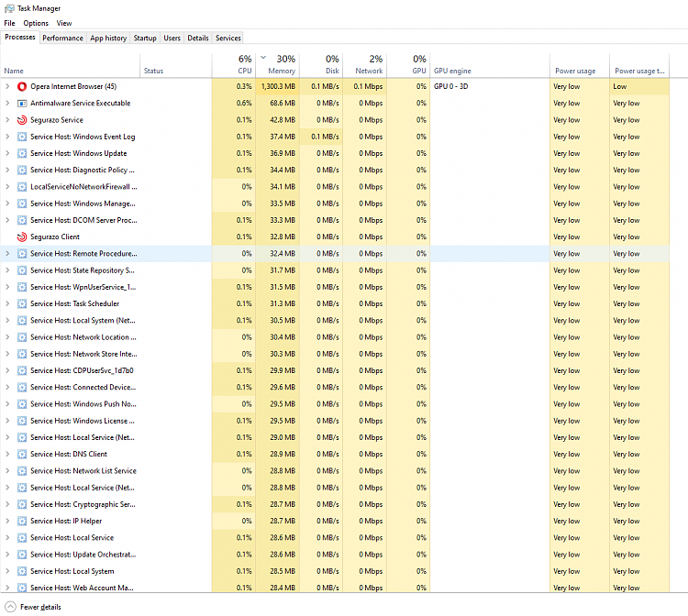Select Service Host: DCOM Server Process row

click(335, 220)
